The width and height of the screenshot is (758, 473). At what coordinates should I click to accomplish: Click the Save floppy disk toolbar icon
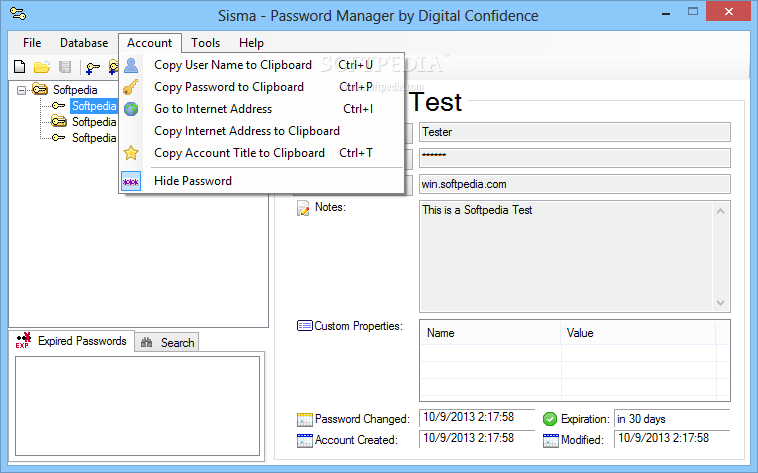pos(65,67)
